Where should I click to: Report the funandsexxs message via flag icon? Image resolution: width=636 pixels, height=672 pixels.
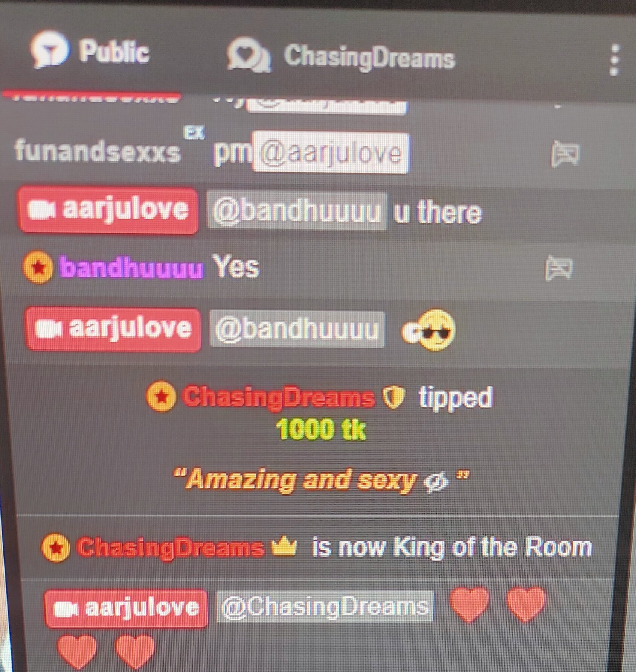tap(565, 154)
